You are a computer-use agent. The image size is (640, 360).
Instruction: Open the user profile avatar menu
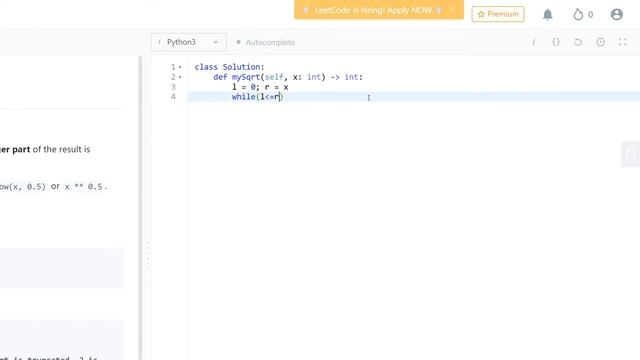click(616, 14)
